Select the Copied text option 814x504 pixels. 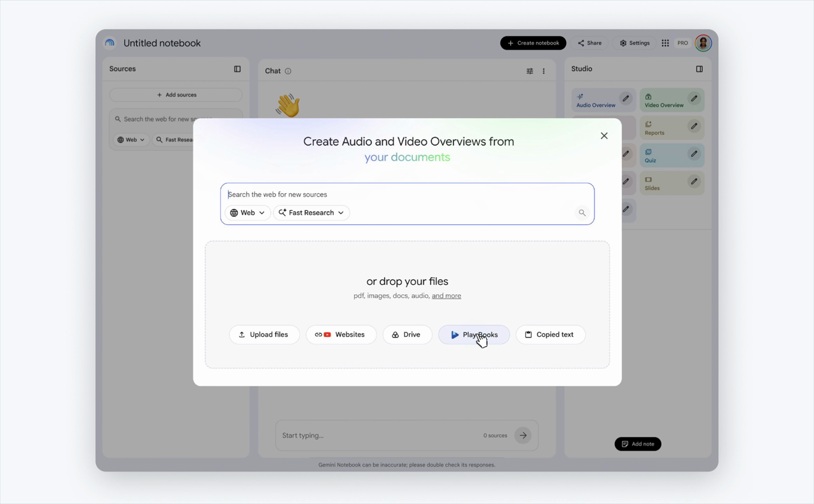pos(550,334)
